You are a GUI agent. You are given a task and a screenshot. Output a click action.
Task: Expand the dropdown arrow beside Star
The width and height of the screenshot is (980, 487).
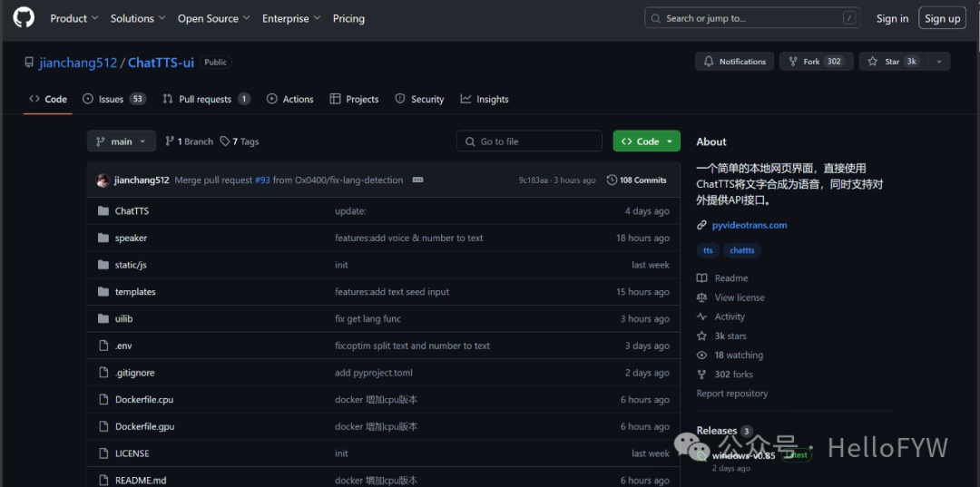click(939, 61)
